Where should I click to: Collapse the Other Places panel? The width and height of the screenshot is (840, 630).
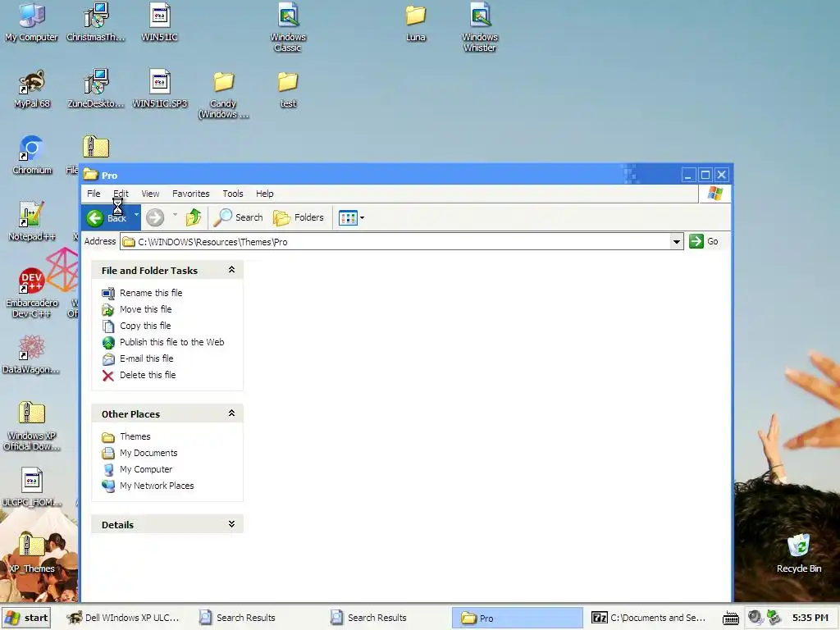click(x=231, y=413)
